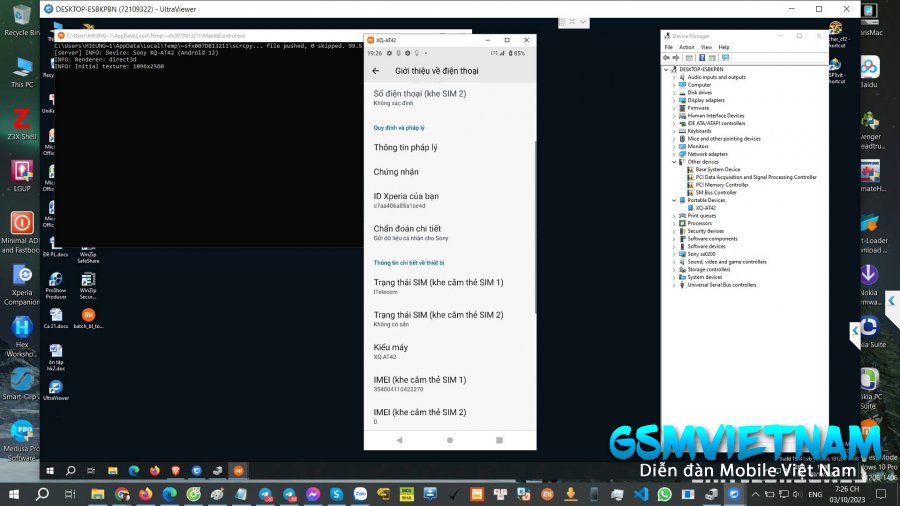The height and width of the screenshot is (506, 900).
Task: Click the Forward arrow in Device Manager toolbar
Action: 676,58
